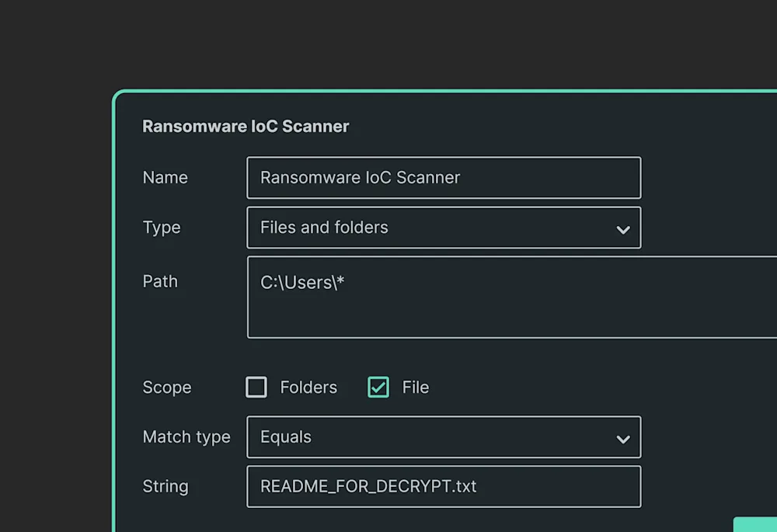Viewport: 777px width, 532px height.
Task: Click the String field label
Action: [x=165, y=486]
